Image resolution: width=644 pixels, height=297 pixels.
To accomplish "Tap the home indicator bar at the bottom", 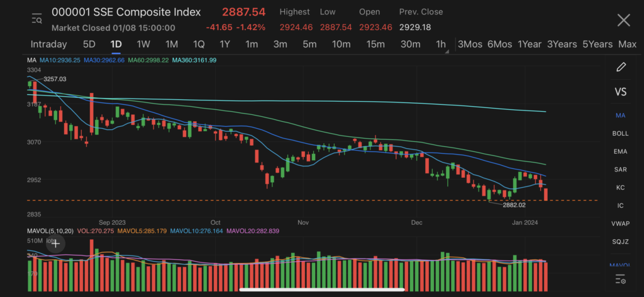I will pos(322,289).
